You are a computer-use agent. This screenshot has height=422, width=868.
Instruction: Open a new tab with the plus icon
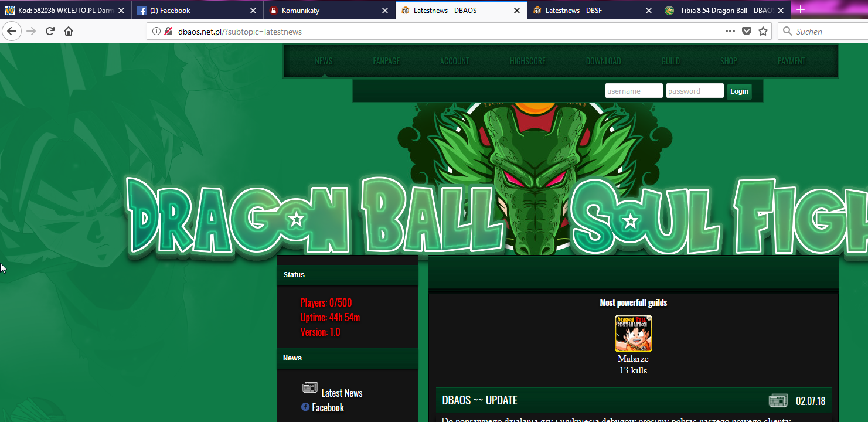pos(801,9)
